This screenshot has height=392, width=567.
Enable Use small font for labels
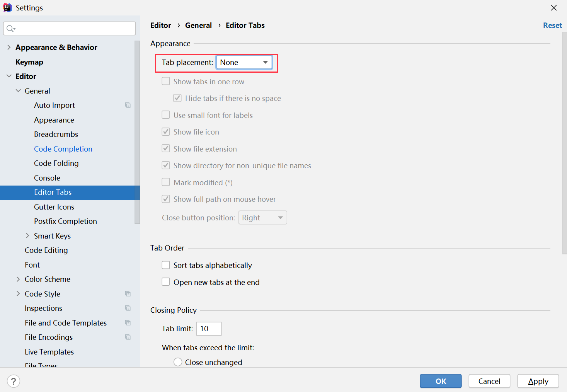166,115
